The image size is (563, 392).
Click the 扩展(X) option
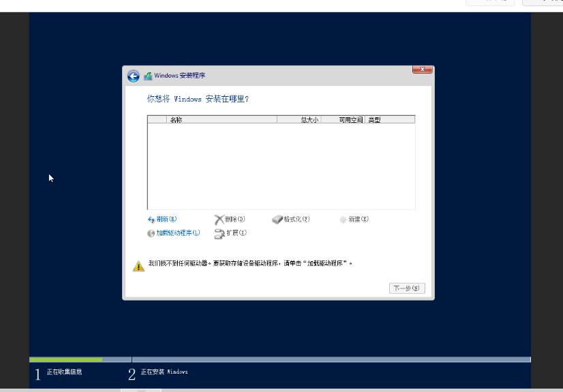tap(237, 233)
